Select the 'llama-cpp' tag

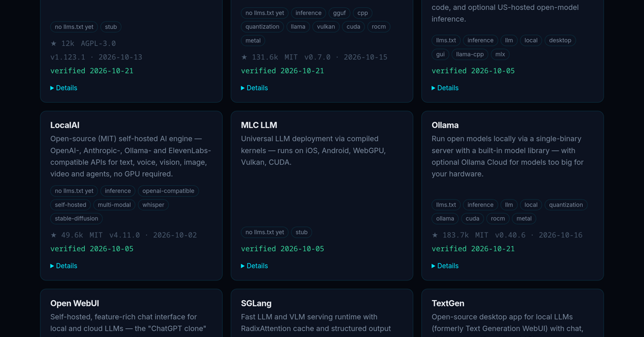[x=470, y=54]
